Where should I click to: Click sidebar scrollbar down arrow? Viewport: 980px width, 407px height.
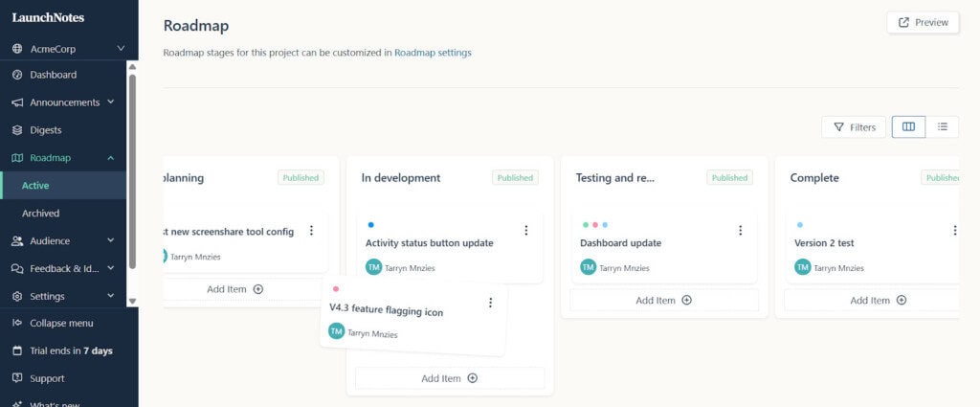point(133,301)
